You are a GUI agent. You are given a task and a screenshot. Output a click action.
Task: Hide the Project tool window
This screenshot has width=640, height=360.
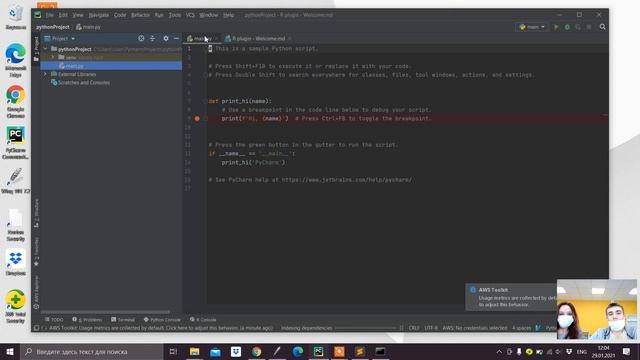(x=176, y=38)
